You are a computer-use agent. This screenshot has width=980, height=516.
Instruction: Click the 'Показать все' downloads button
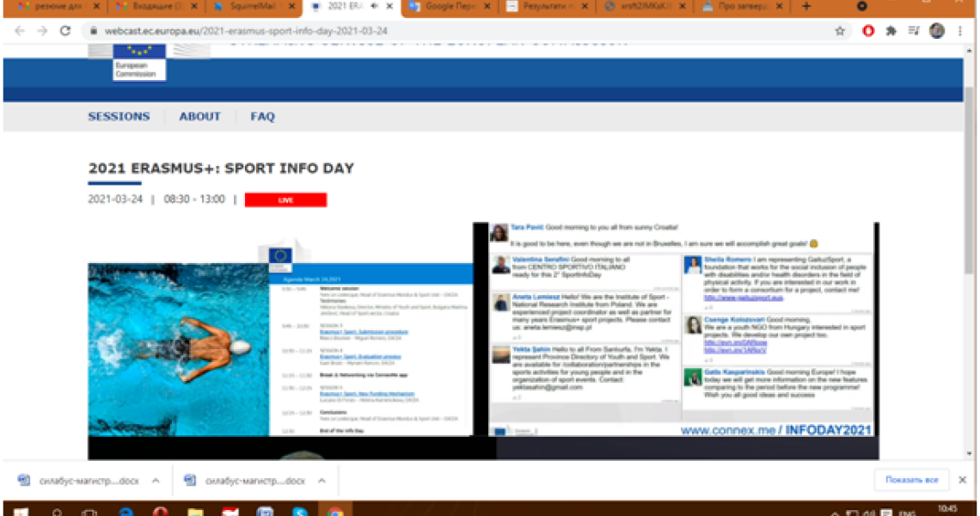911,480
